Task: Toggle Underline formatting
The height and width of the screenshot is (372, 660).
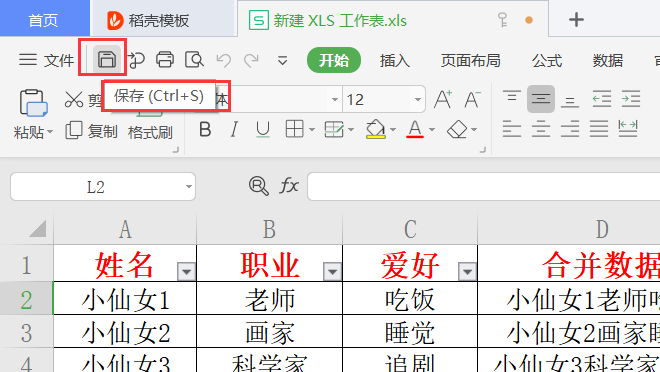Action: pos(263,130)
